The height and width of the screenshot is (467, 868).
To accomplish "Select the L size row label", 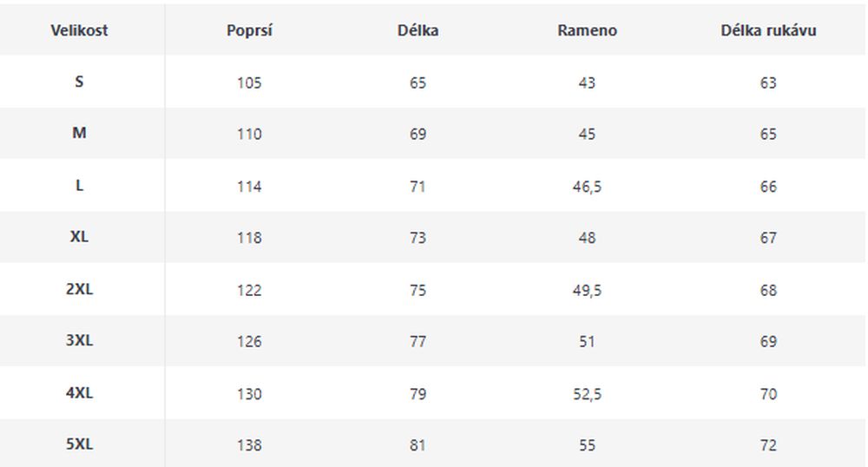I will pos(79,186).
